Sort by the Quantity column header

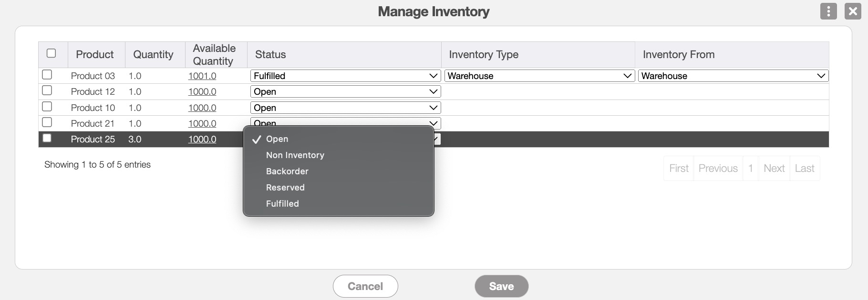coord(153,54)
